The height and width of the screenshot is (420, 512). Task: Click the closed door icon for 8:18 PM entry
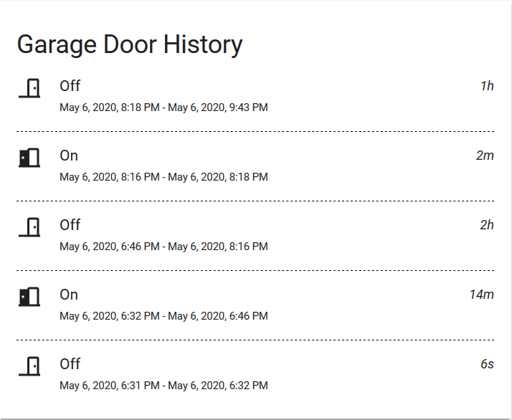click(x=29, y=88)
